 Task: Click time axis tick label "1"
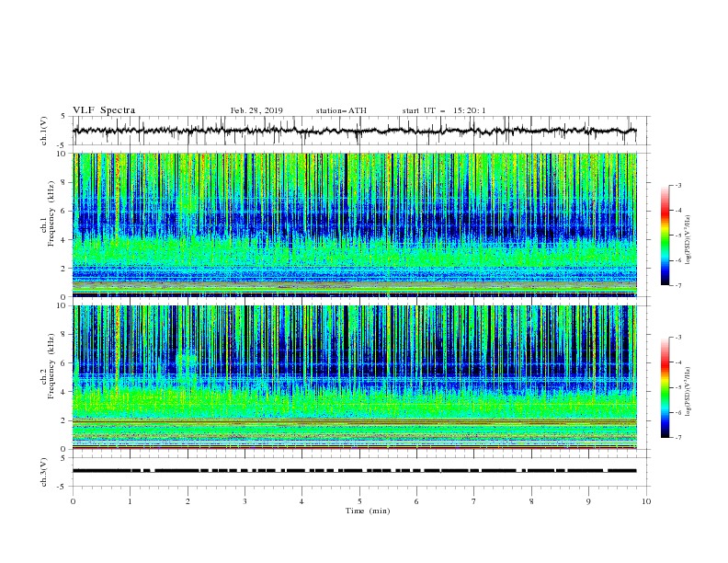pos(130,501)
